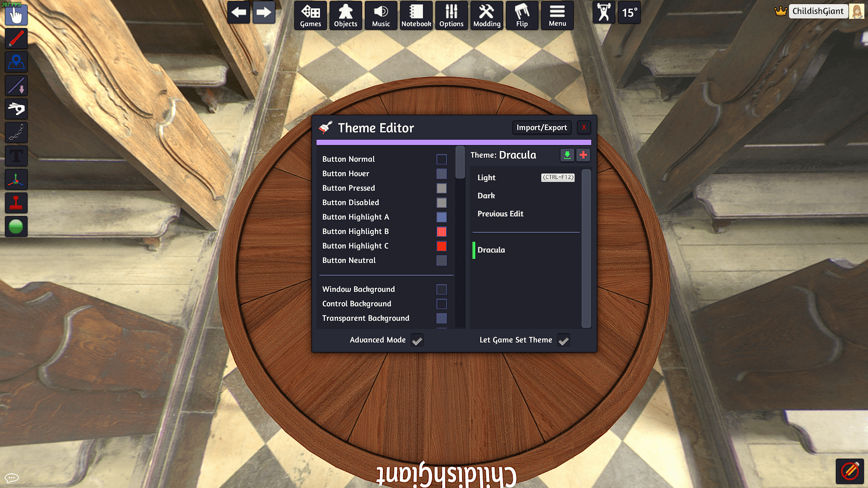This screenshot has width=868, height=488.
Task: Select the red Draw pencil tool
Action: (16, 38)
